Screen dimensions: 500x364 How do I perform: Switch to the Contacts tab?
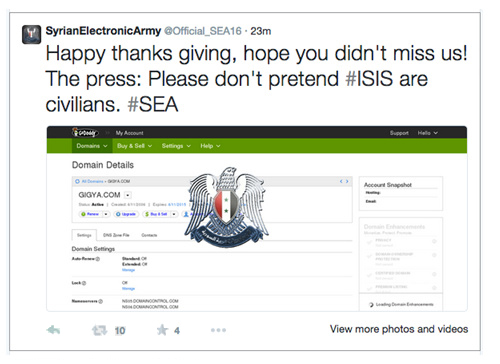click(x=149, y=235)
